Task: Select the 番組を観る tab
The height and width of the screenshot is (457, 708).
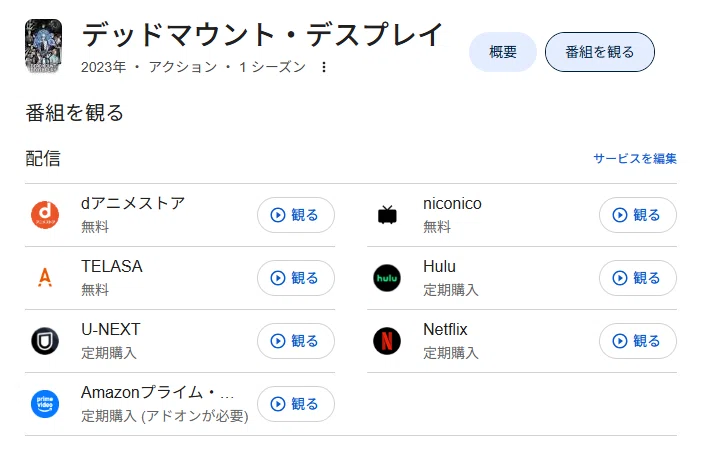Action: click(x=600, y=52)
